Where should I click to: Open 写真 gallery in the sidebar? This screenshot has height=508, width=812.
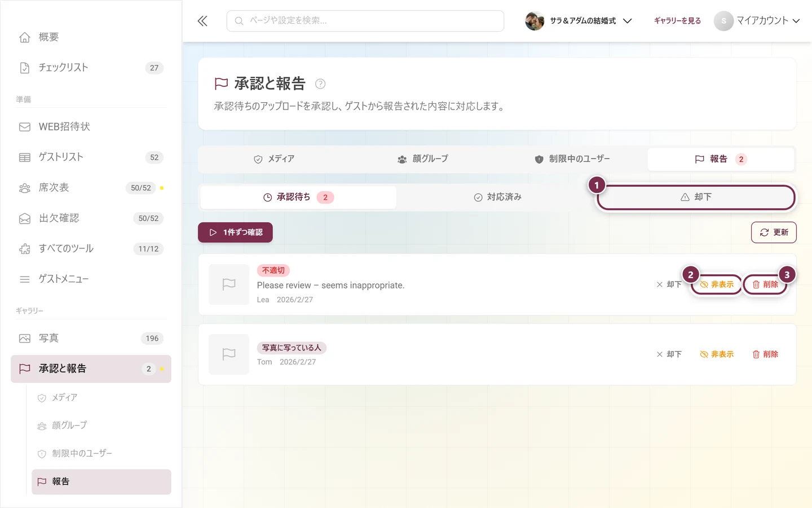point(91,339)
